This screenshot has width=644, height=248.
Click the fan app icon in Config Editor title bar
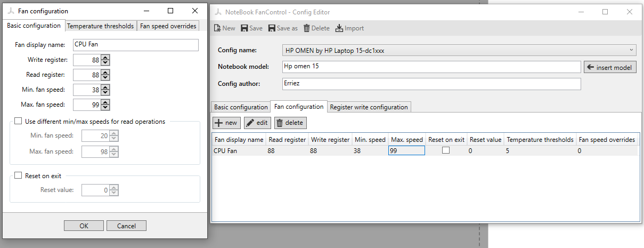(x=218, y=12)
